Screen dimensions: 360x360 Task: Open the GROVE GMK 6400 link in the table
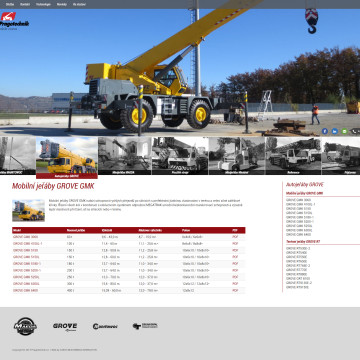25,290
